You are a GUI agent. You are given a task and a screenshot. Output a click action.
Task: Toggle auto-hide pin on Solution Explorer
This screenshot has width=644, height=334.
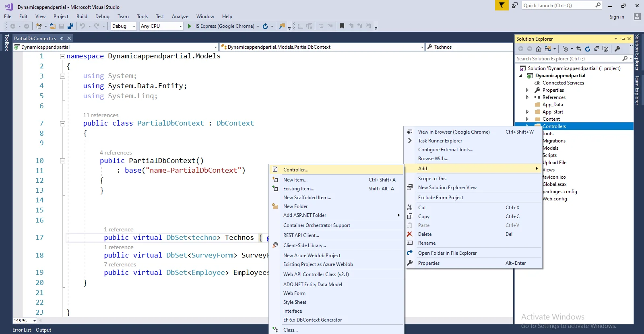(x=623, y=39)
